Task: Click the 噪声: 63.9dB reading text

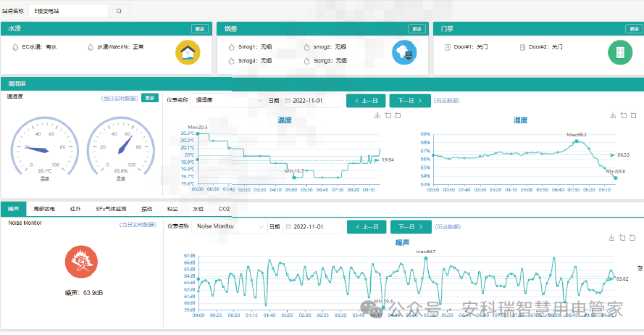Action: coord(84,293)
